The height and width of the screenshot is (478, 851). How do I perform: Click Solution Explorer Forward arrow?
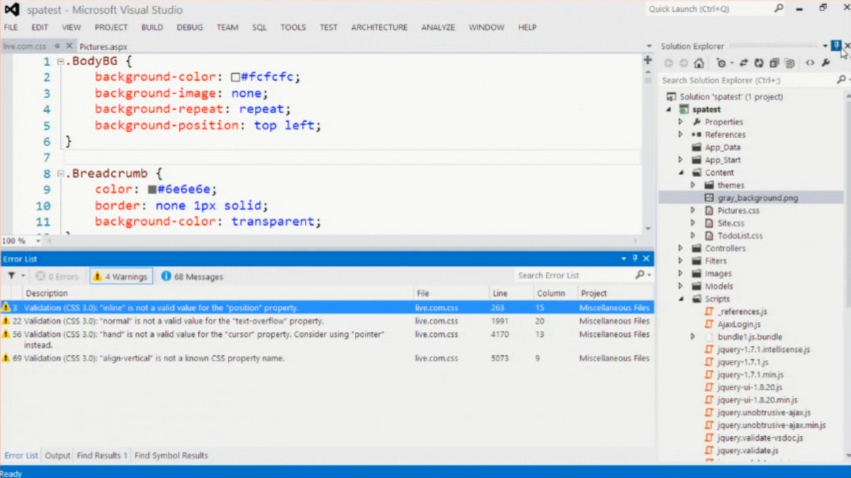pyautogui.click(x=684, y=63)
